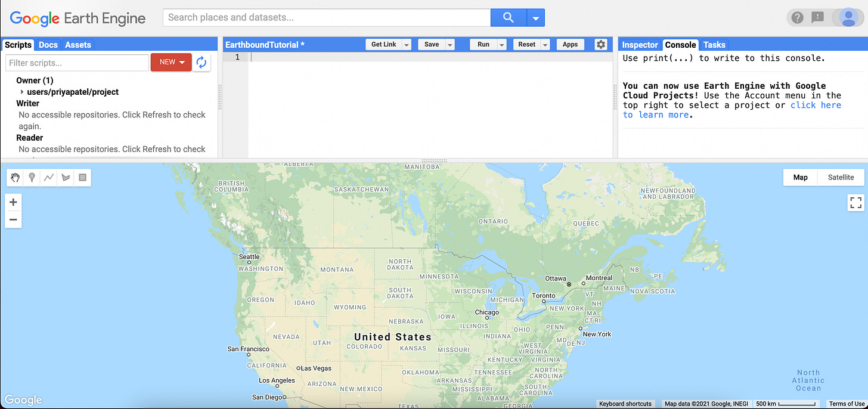Open the Reset dropdown arrow
868x409 pixels.
click(545, 45)
